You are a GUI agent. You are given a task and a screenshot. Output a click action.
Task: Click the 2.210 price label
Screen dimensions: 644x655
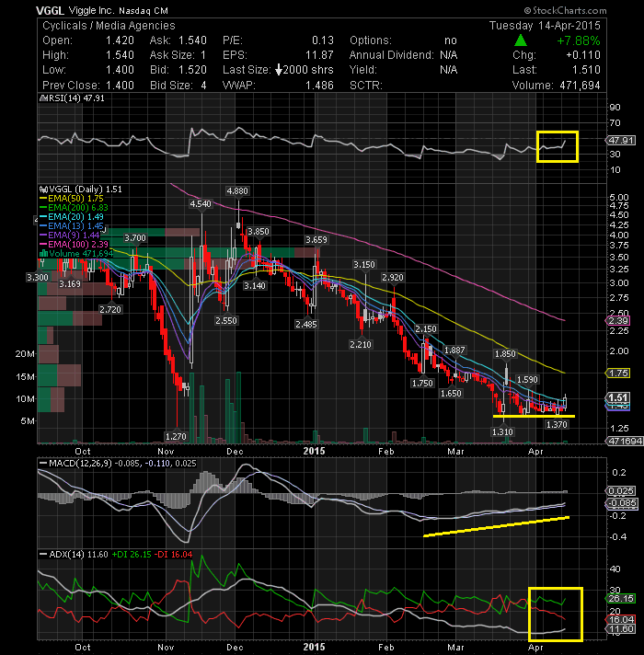tap(360, 345)
